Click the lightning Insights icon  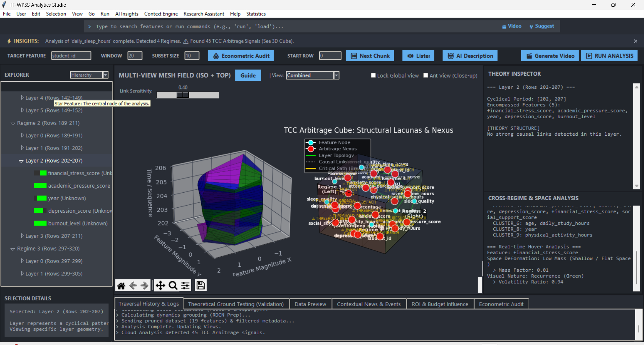point(9,41)
